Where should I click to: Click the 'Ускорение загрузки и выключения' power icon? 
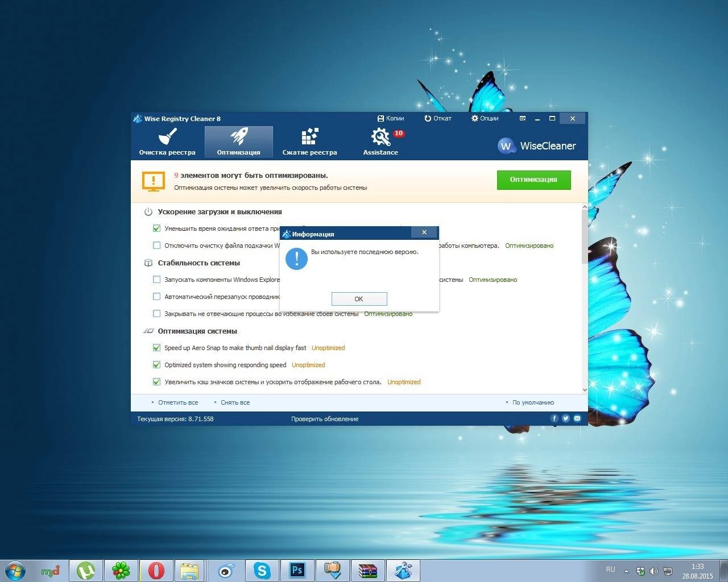[148, 212]
